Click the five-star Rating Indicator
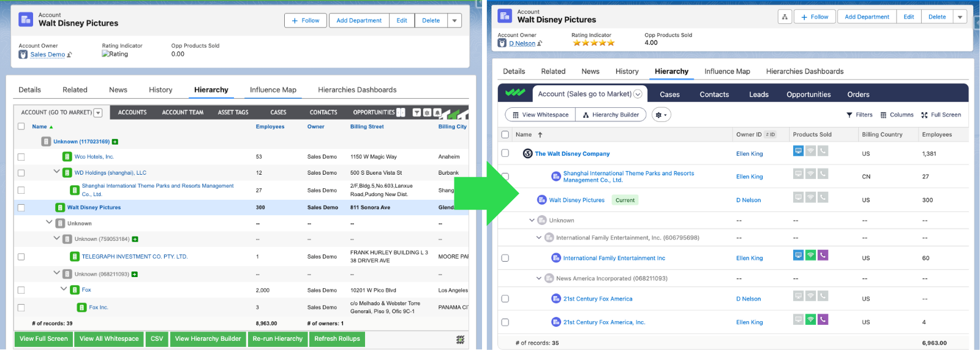This screenshot has width=980, height=350. 594,43
